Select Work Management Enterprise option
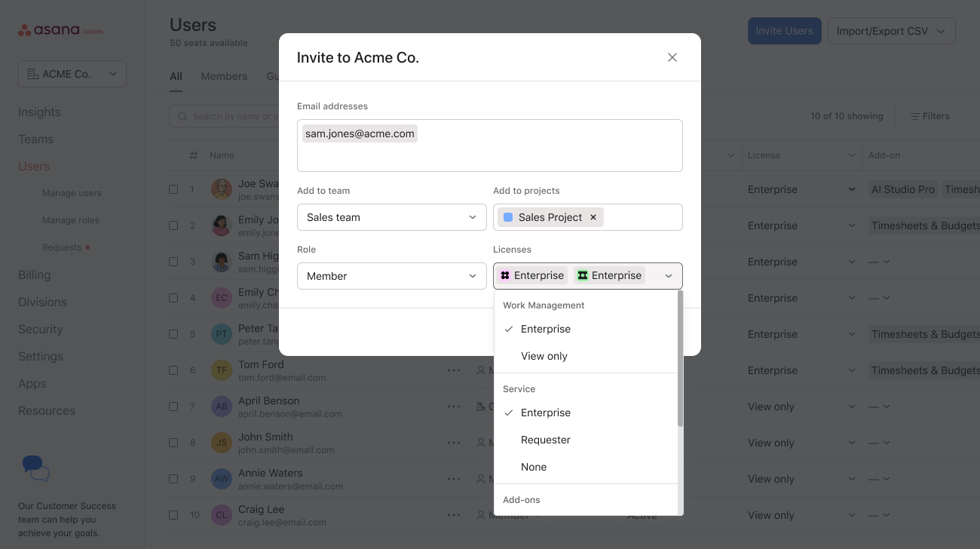The height and width of the screenshot is (549, 980). 586,329
